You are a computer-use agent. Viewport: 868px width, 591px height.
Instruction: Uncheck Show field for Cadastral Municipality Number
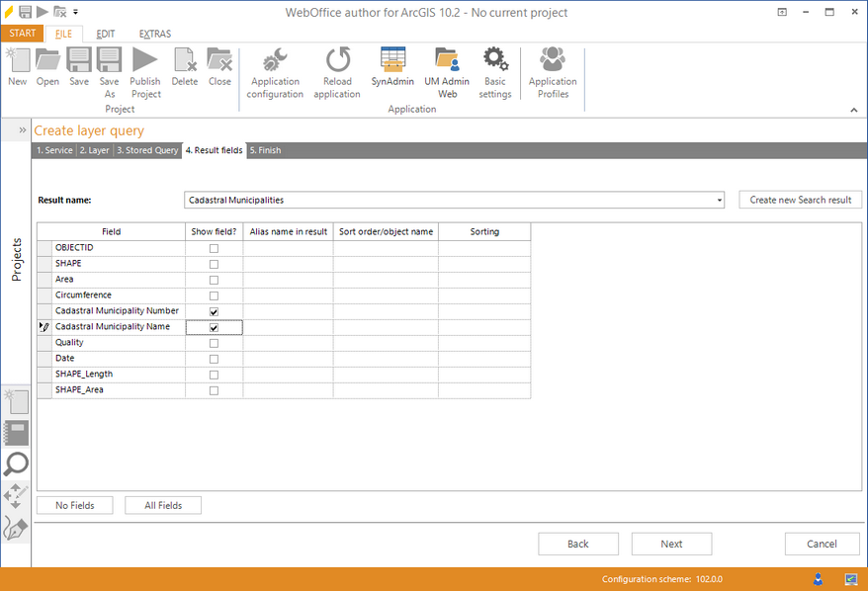[214, 310]
